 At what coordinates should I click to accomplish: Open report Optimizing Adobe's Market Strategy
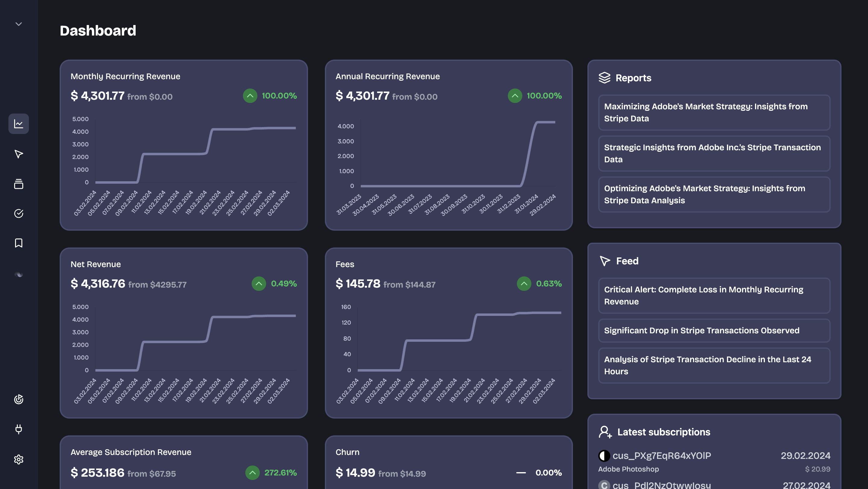click(714, 195)
